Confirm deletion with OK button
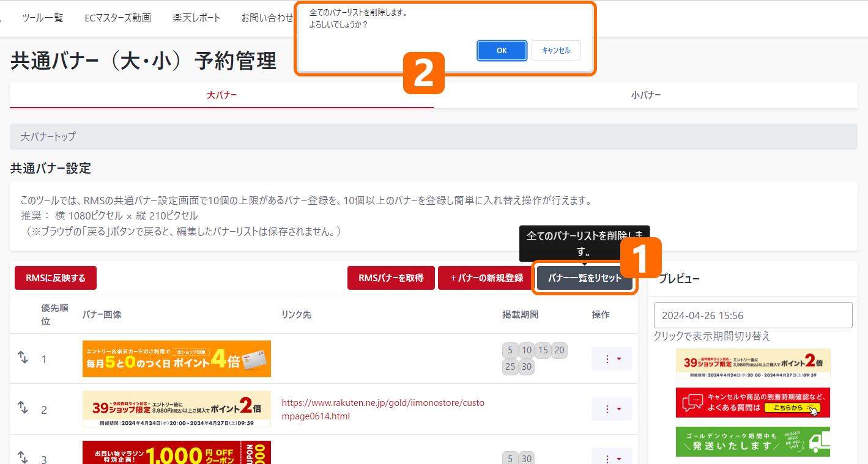 tap(502, 51)
